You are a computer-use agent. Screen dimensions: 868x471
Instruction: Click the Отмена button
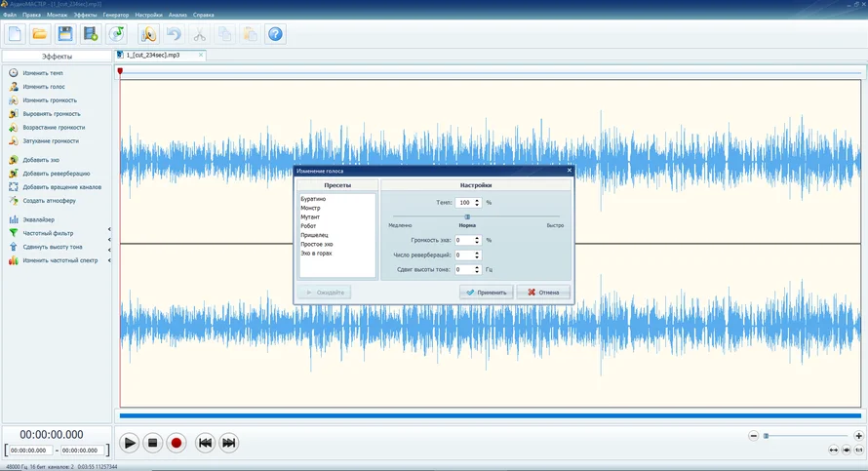click(543, 293)
